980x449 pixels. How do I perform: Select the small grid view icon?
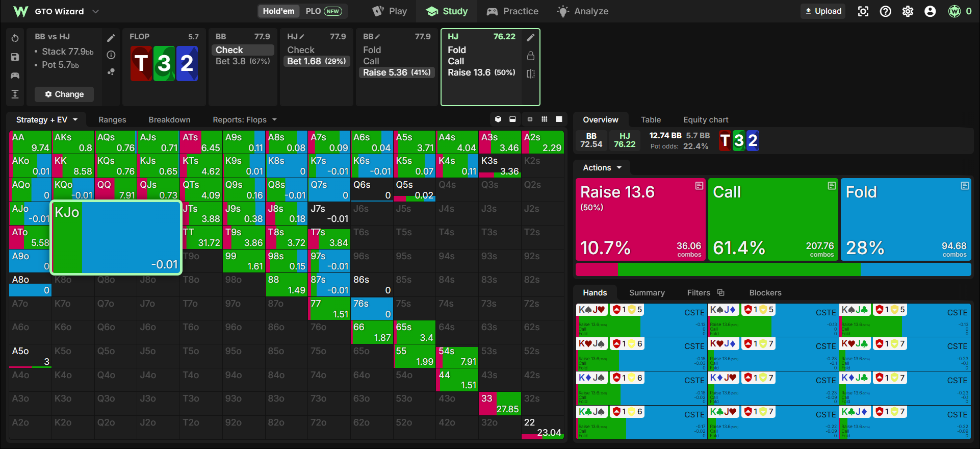(x=545, y=119)
